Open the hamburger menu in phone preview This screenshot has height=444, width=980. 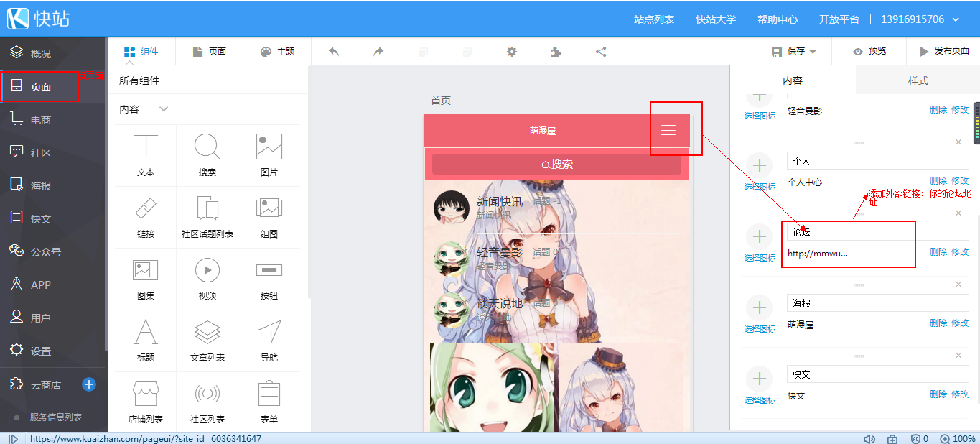[668, 130]
